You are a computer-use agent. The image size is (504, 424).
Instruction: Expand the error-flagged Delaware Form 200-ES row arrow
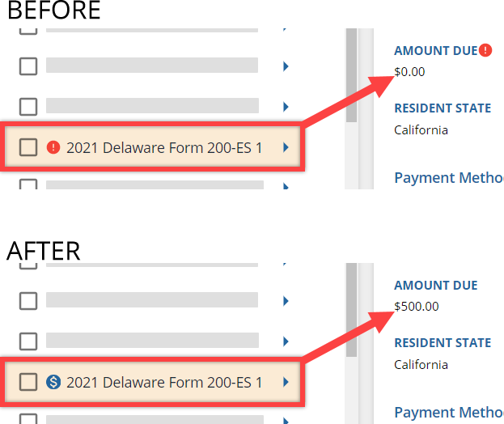pyautogui.click(x=286, y=147)
